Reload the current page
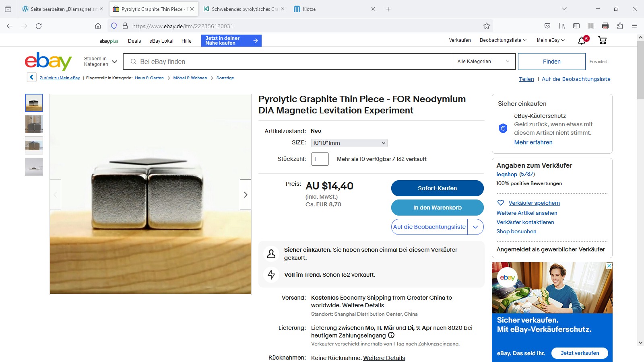 coord(39,26)
